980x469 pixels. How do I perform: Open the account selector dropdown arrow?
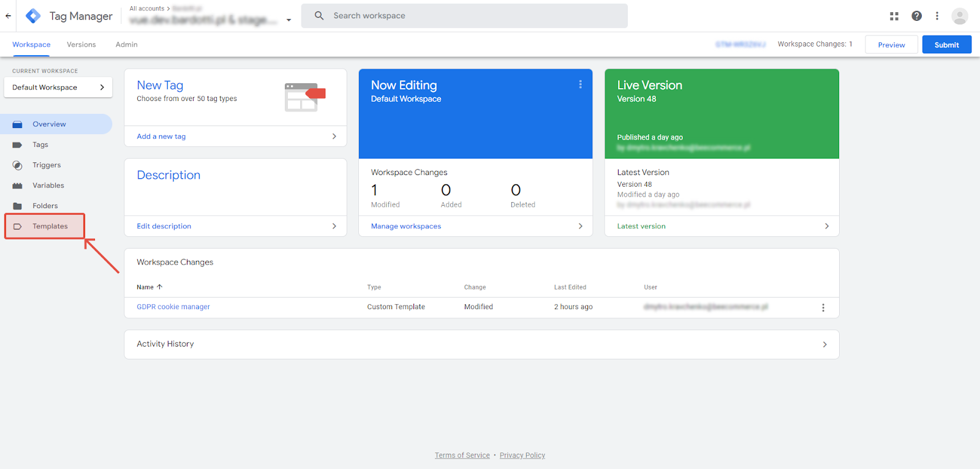pyautogui.click(x=288, y=20)
